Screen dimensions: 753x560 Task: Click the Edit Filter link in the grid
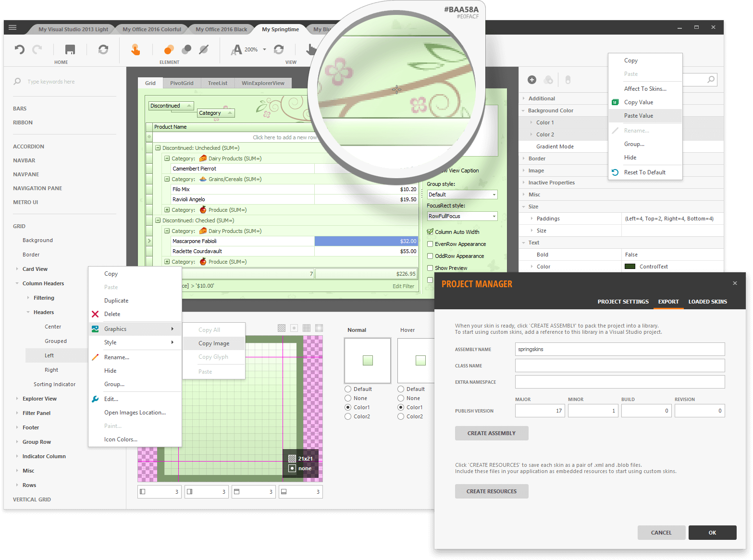coord(403,286)
